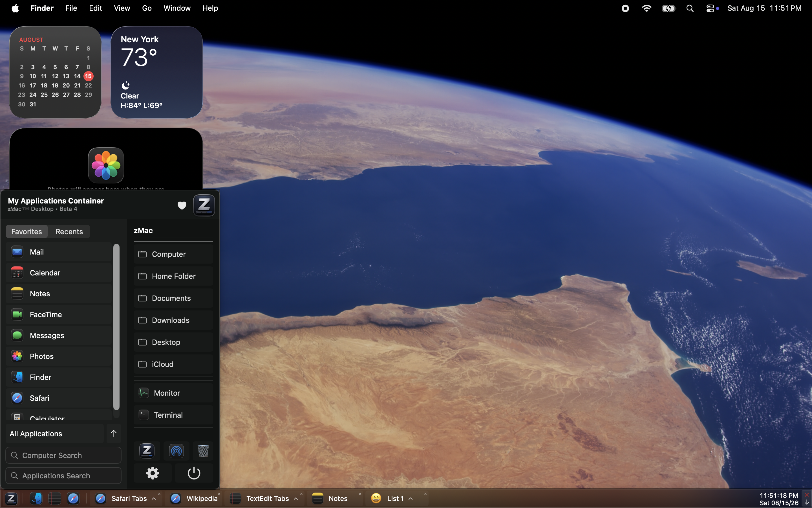The width and height of the screenshot is (812, 508).
Task: Open the Apple menu
Action: tap(15, 8)
